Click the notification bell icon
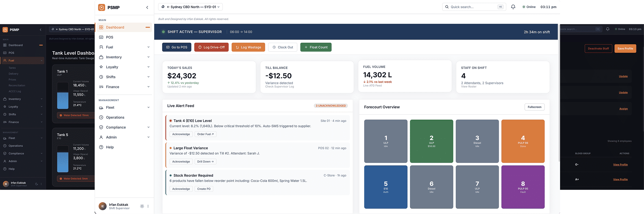 click(513, 7)
